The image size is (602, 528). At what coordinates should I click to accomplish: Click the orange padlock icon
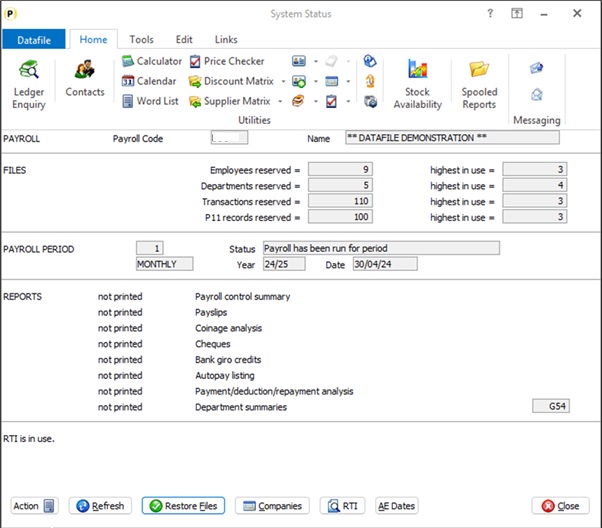click(370, 81)
